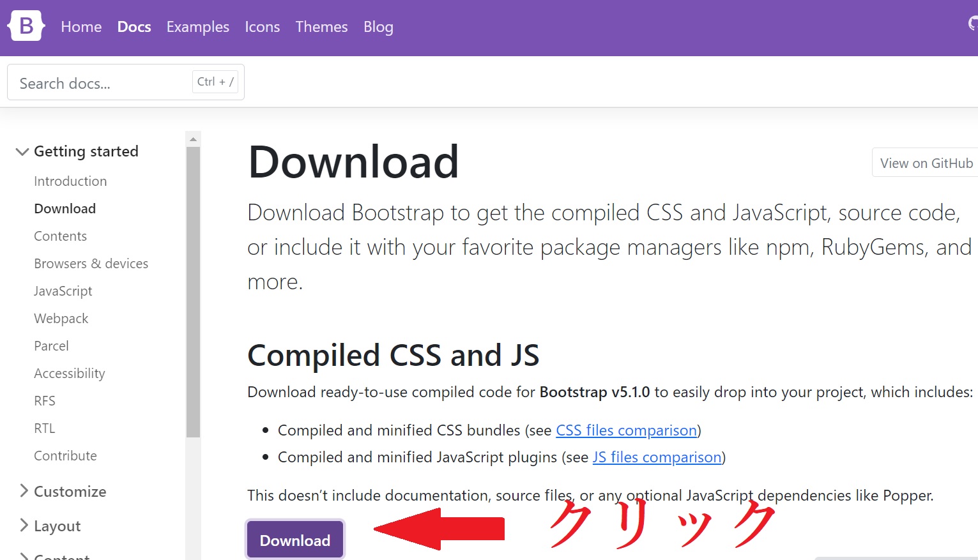This screenshot has height=560, width=978.
Task: Open the Parcel sidebar page
Action: point(51,346)
